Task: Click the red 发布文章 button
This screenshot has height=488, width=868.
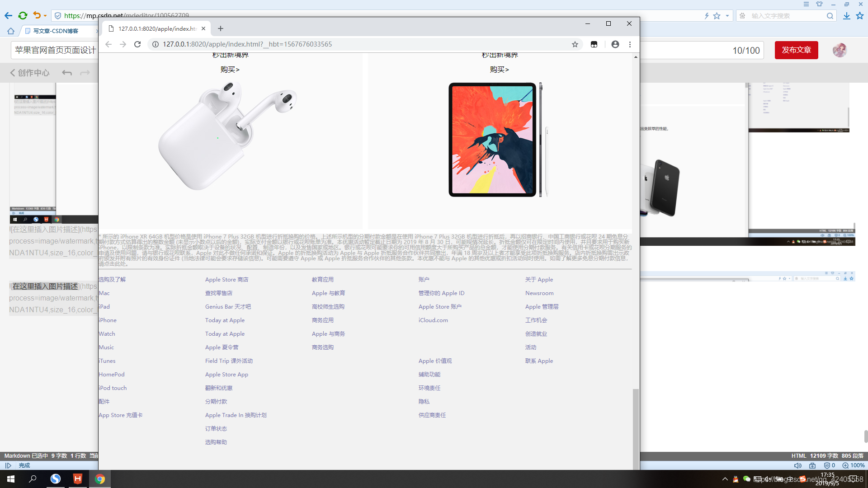Action: click(x=796, y=50)
